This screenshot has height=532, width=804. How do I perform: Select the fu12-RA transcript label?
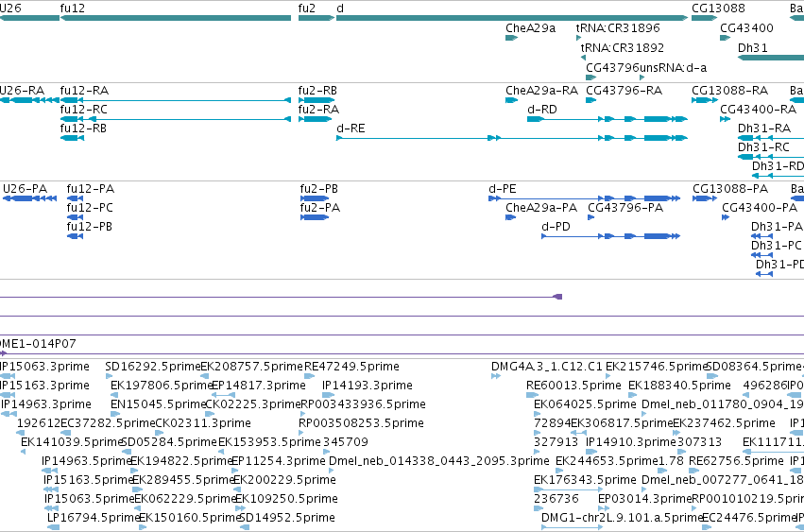coord(84,91)
